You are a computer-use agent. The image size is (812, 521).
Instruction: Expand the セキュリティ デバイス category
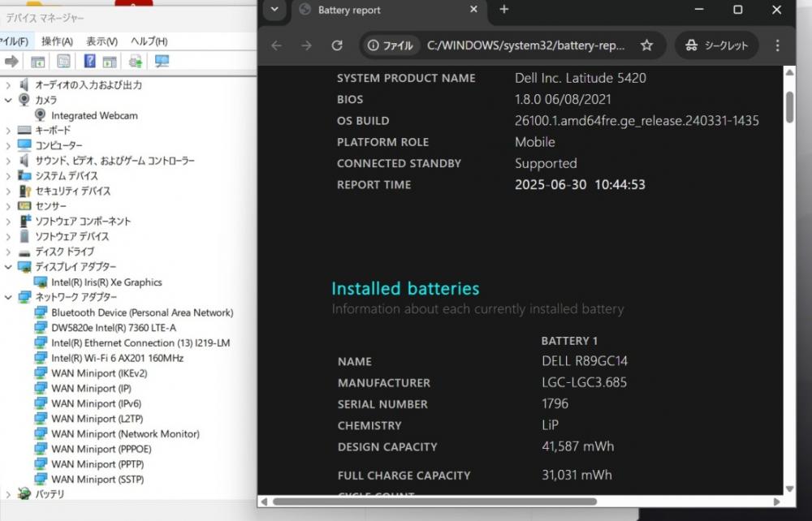click(8, 191)
